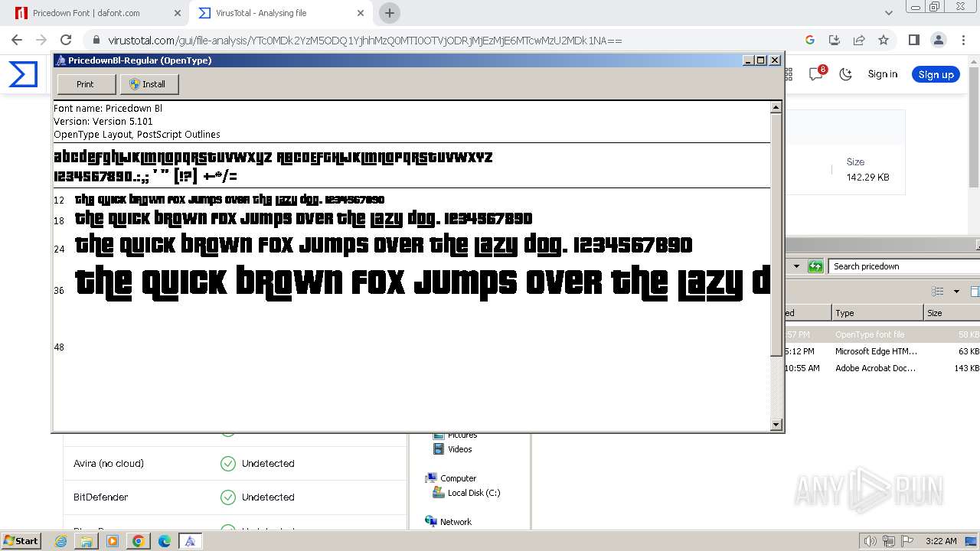Image resolution: width=980 pixels, height=551 pixels.
Task: Switch to VirusTotal Analysing file tab
Action: [x=279, y=13]
